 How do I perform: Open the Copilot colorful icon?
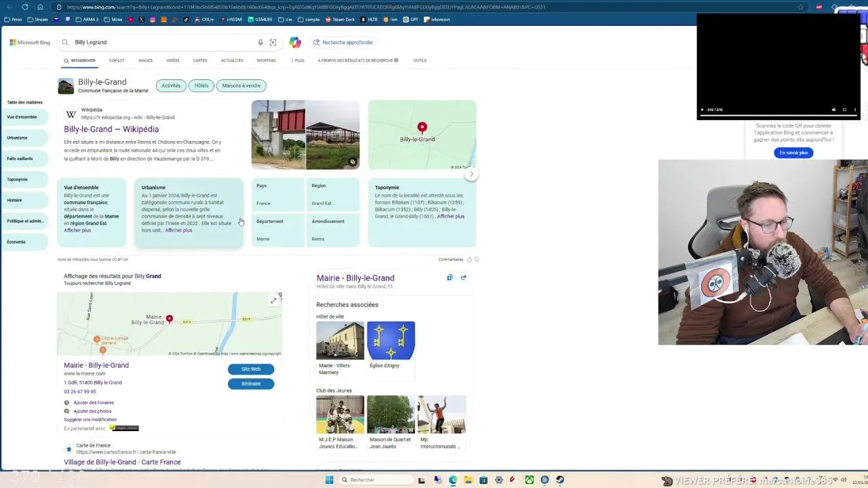tap(295, 42)
